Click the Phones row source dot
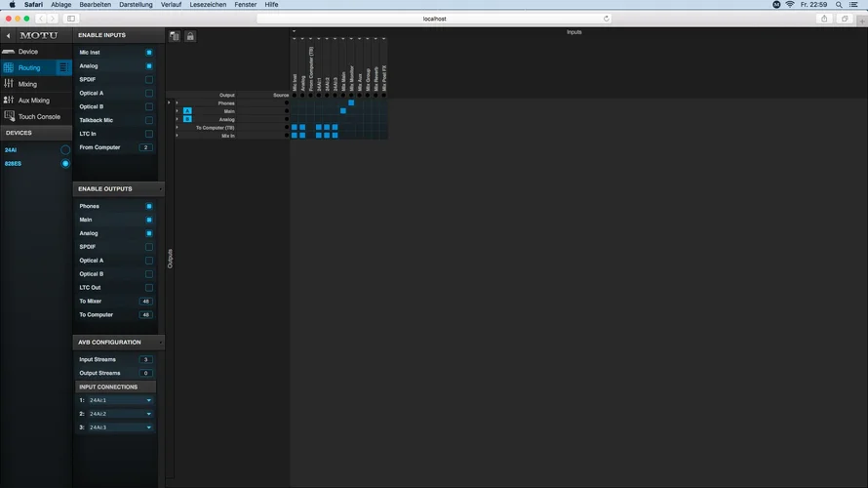The height and width of the screenshot is (488, 868). tap(286, 103)
